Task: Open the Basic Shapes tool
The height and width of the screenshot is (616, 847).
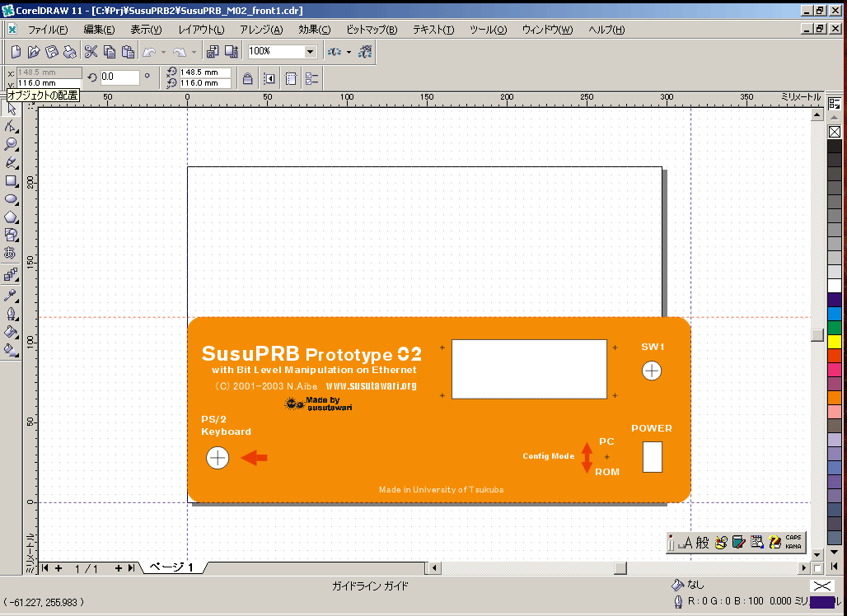Action: (x=11, y=235)
